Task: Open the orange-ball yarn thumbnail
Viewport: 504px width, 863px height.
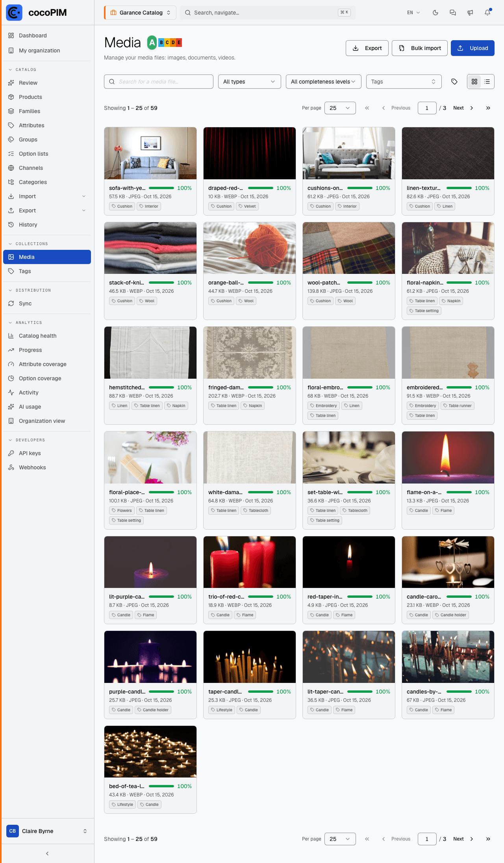Action: (x=250, y=248)
